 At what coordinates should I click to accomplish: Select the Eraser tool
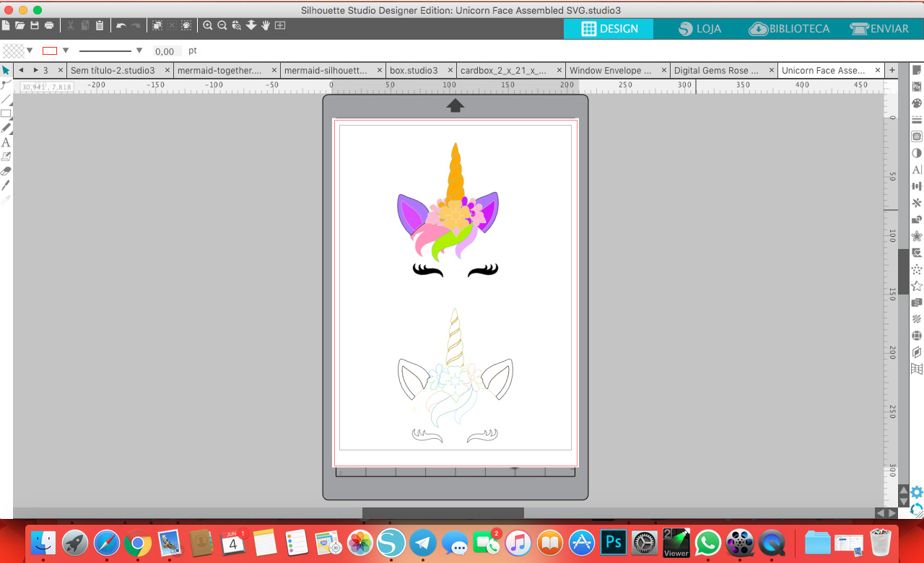click(6, 171)
